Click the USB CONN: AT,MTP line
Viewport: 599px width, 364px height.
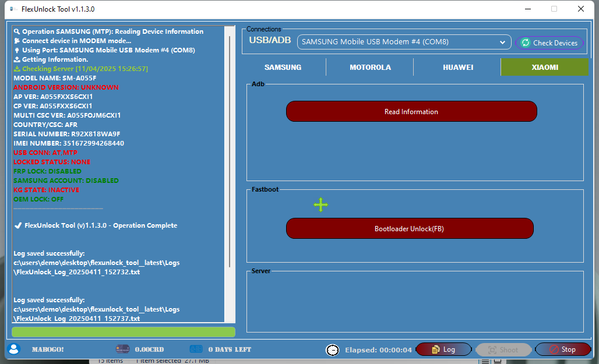coord(45,153)
